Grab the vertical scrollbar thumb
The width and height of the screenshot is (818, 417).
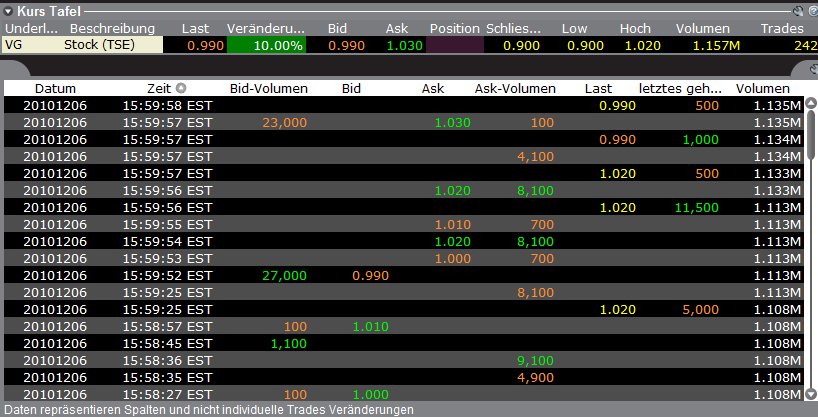coord(810,134)
